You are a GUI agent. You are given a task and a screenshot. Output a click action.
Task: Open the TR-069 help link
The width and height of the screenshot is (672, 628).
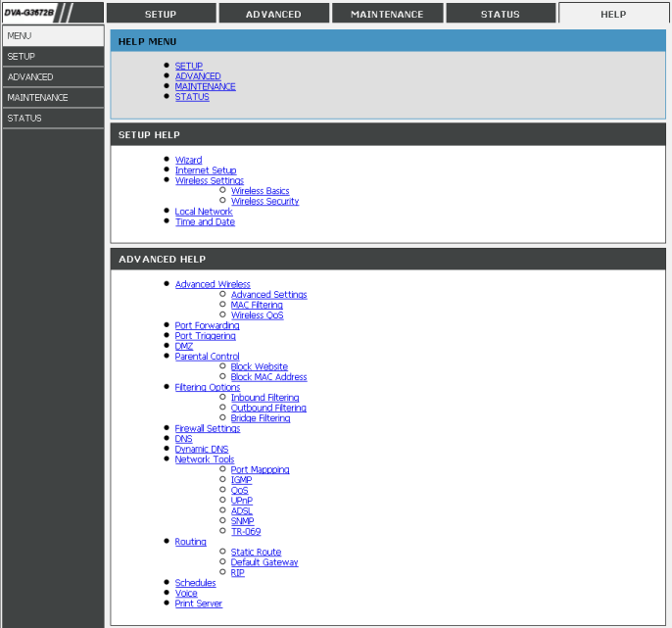[246, 531]
